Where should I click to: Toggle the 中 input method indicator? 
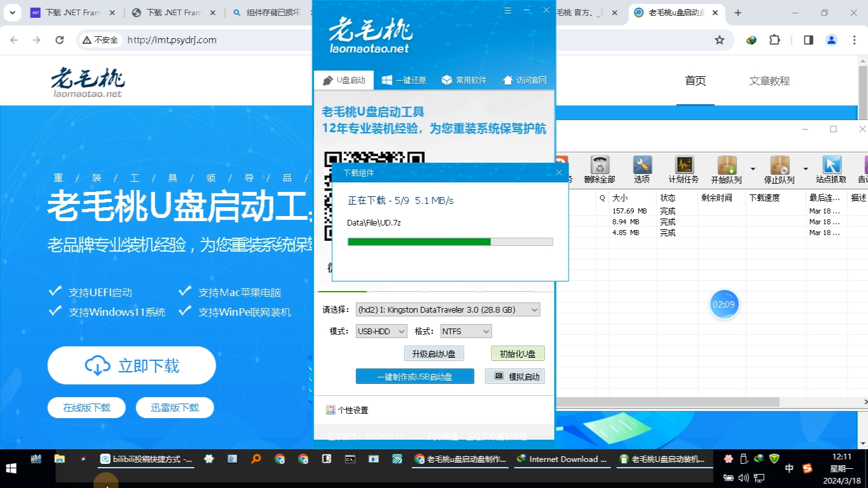coord(789,468)
